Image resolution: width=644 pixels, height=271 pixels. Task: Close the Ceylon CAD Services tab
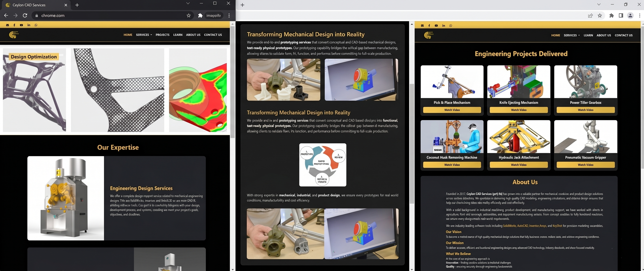(66, 5)
